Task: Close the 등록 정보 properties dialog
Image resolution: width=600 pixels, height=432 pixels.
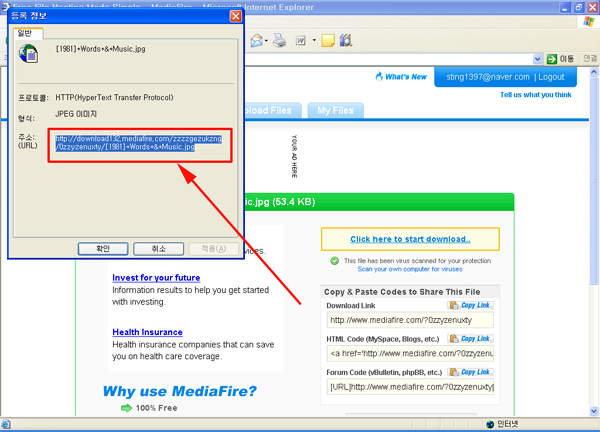Action: point(235,16)
